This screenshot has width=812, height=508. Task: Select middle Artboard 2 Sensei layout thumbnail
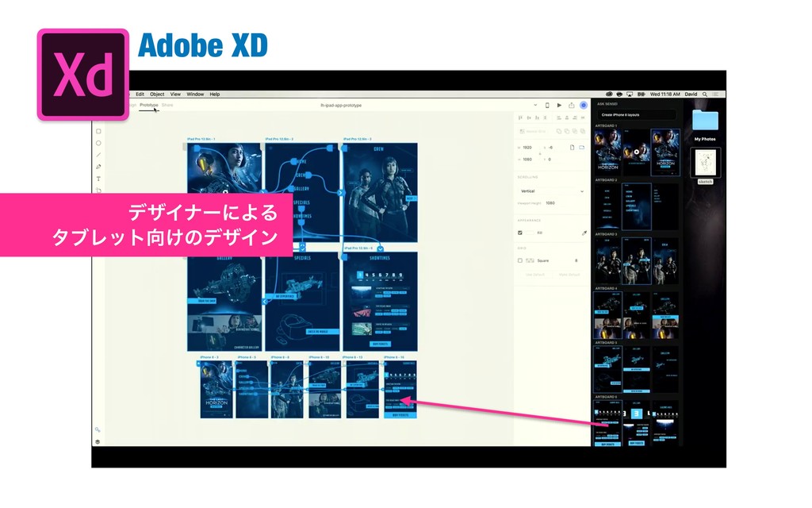click(637, 206)
